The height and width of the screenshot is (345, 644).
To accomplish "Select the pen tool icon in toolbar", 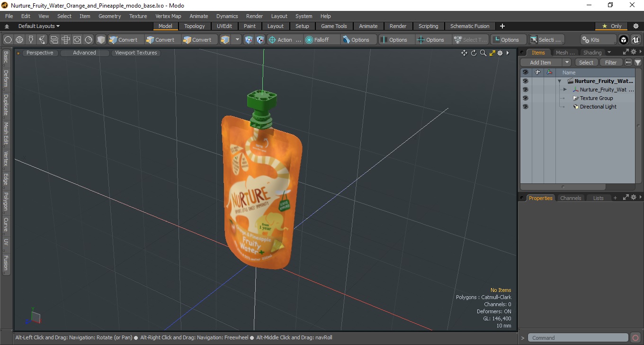I will tap(31, 40).
